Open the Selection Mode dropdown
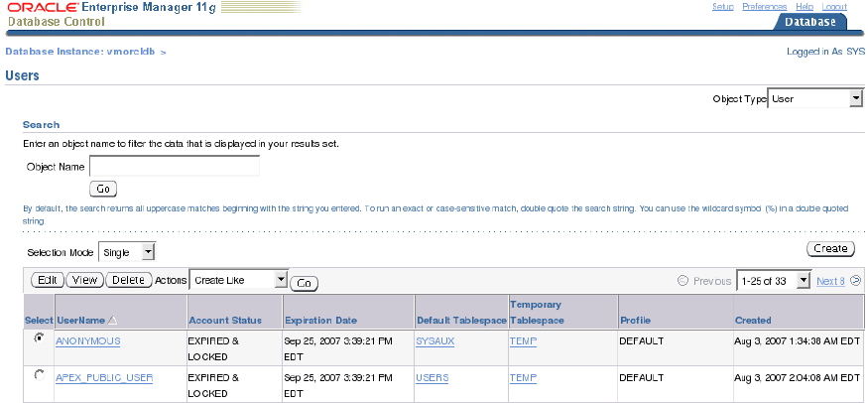This screenshot has height=403, width=868. coord(127,252)
